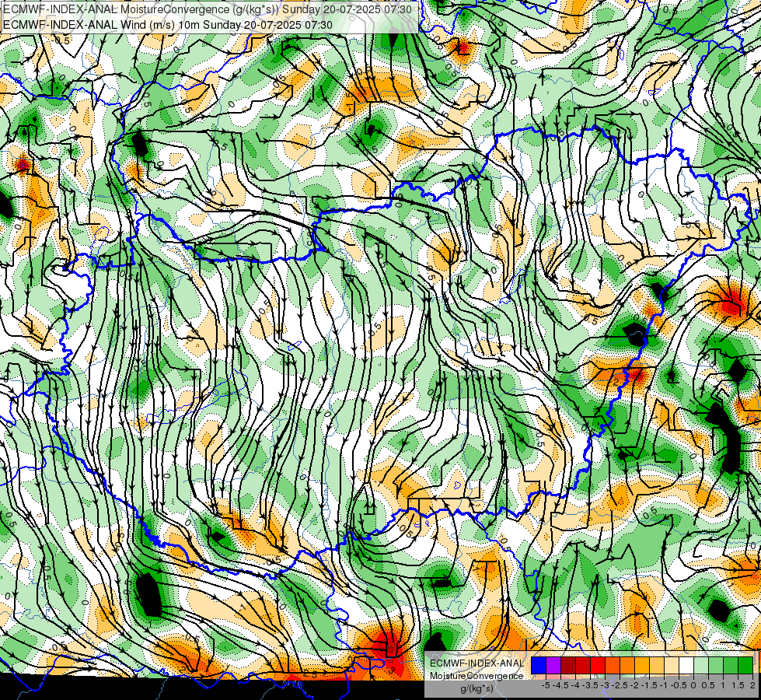Click the legend value 0.5
761x700 pixels.
(x=708, y=685)
